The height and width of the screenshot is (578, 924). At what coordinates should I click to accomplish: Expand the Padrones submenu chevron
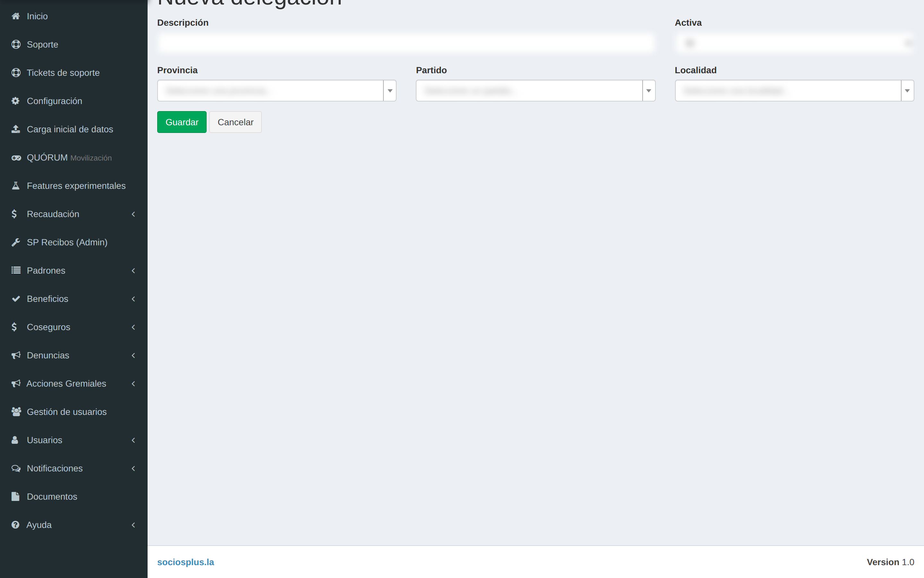coord(133,271)
